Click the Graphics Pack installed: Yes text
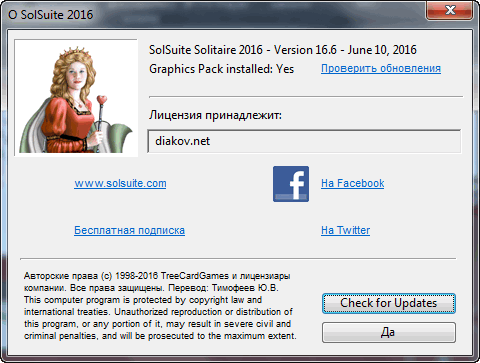The width and height of the screenshot is (480, 363). click(x=221, y=69)
